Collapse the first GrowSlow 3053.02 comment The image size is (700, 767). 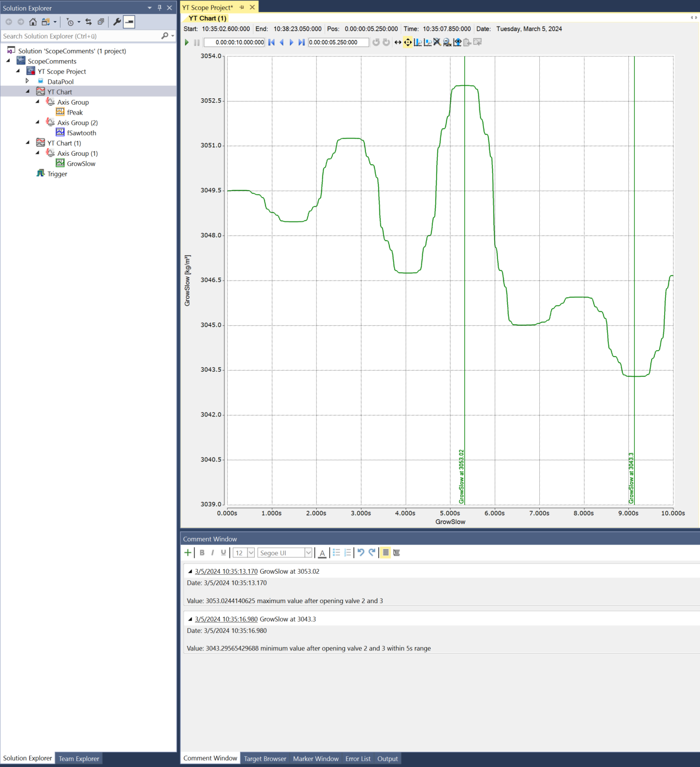pyautogui.click(x=190, y=572)
